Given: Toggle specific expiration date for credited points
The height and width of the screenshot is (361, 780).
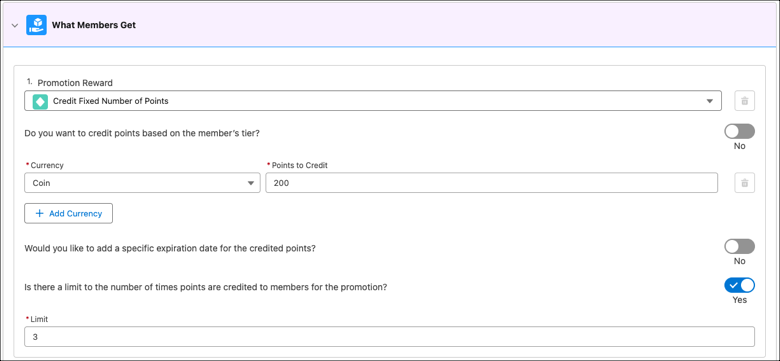Looking at the screenshot, I should pos(739,246).
